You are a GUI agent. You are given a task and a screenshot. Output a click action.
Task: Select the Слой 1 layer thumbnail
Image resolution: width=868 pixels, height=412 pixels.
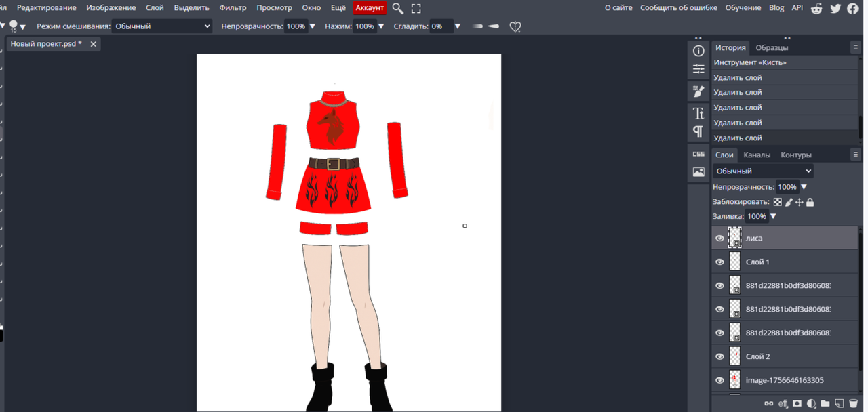735,262
